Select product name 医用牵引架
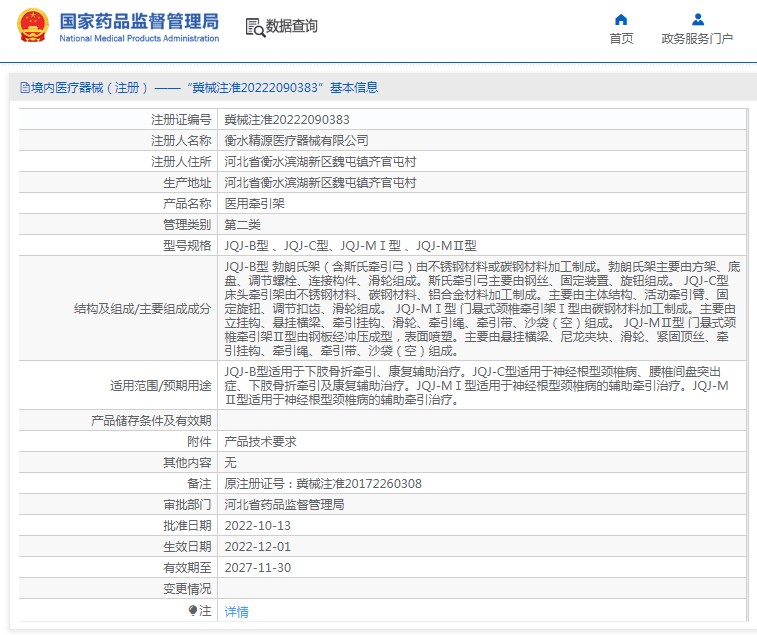This screenshot has width=757, height=635. pyautogui.click(x=254, y=203)
